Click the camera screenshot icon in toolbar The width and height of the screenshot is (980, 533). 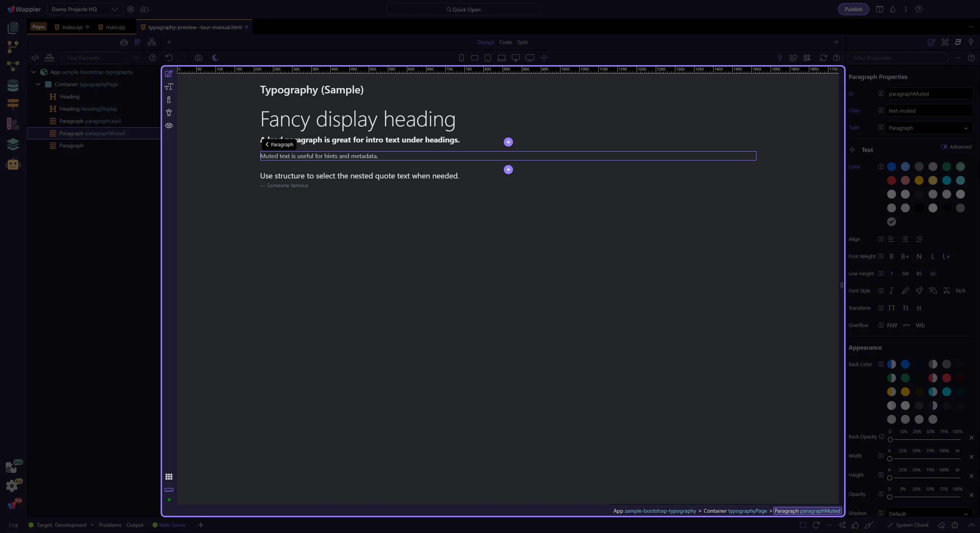click(x=198, y=58)
